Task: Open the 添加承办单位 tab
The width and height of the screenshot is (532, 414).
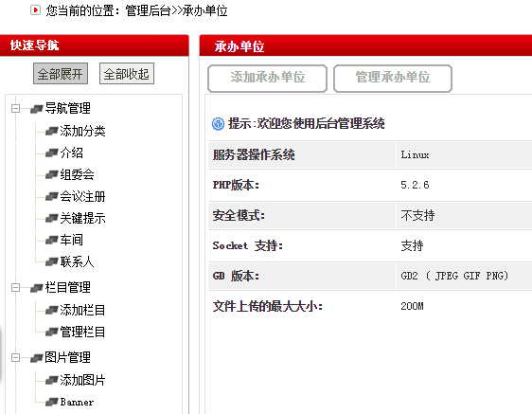Action: pyautogui.click(x=267, y=78)
